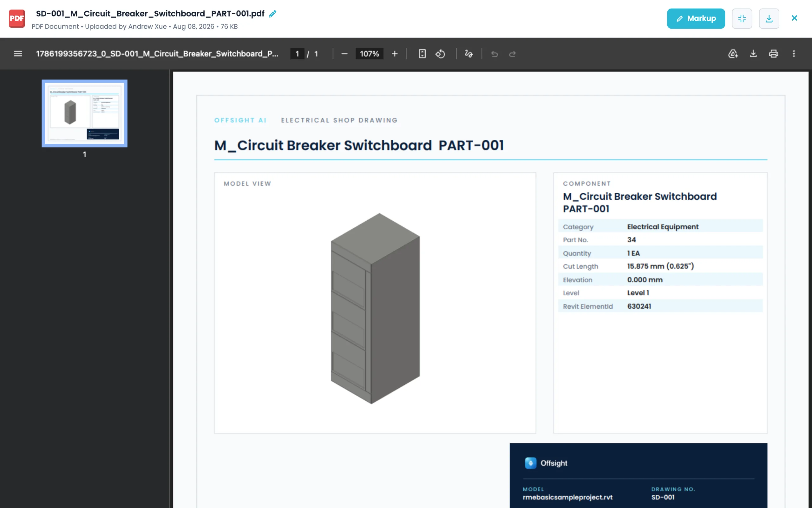Close the PDF preview

(x=794, y=18)
